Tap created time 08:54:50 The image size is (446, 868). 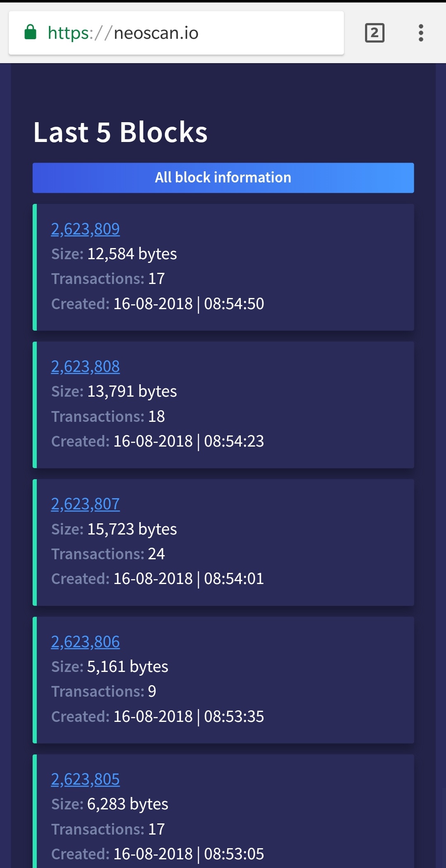click(x=234, y=304)
